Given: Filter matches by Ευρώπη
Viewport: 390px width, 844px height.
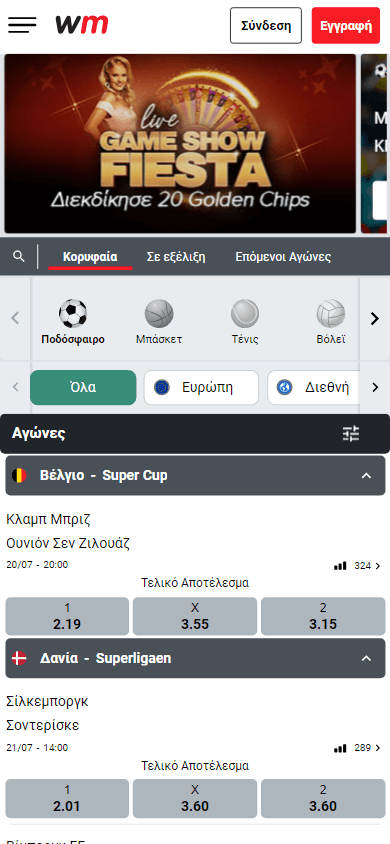Looking at the screenshot, I should tap(201, 388).
